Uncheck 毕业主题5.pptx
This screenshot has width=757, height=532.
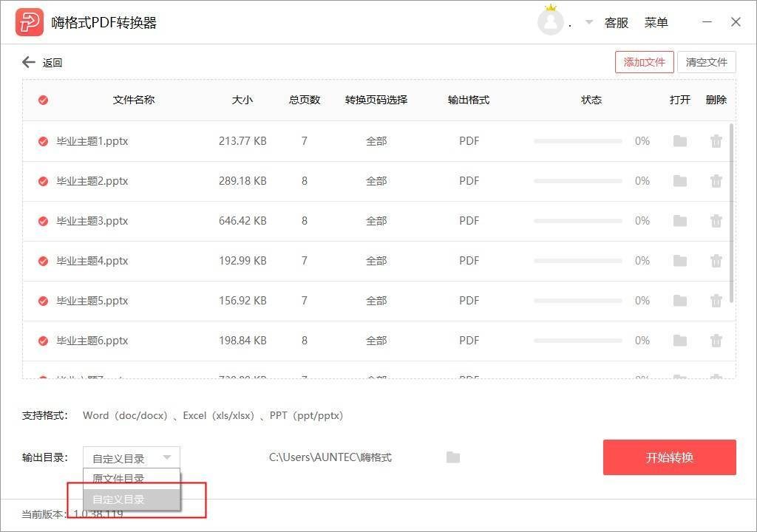[x=43, y=301]
